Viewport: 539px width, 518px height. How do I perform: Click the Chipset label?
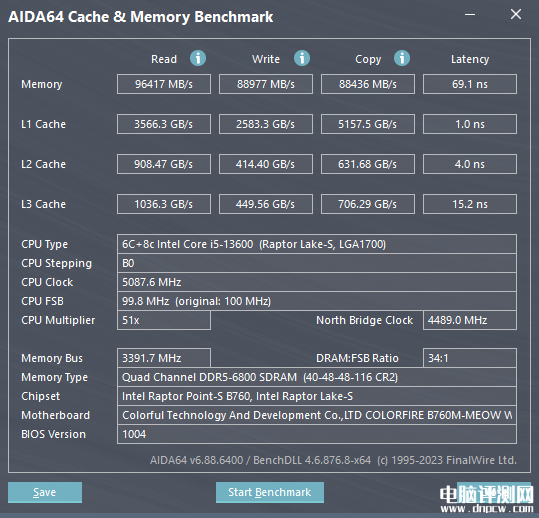click(x=41, y=397)
